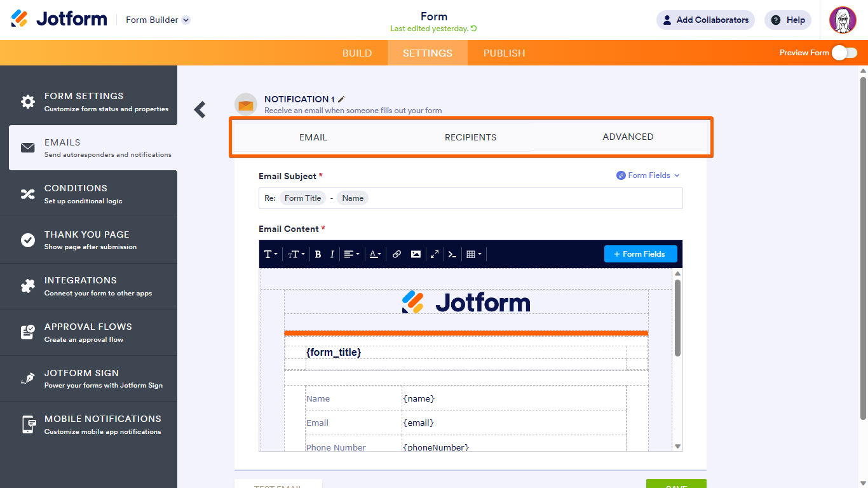The image size is (868, 488).
Task: Click the Jotform logo in the header
Action: click(59, 19)
